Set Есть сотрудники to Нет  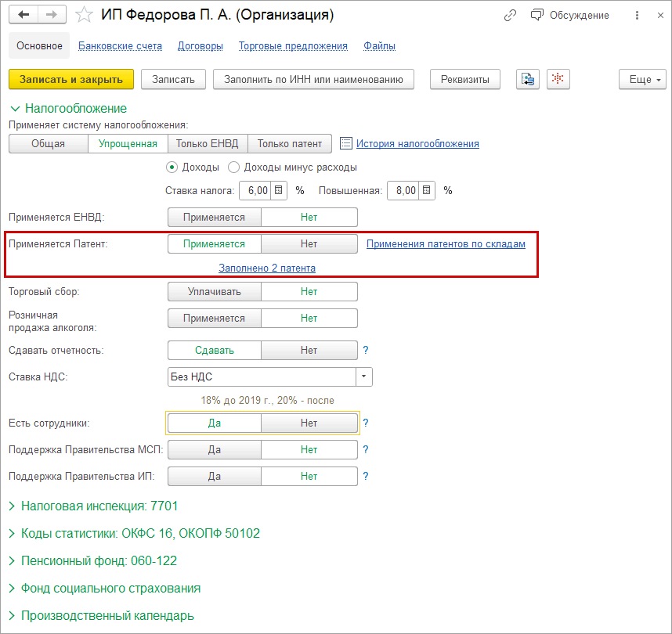pos(309,423)
